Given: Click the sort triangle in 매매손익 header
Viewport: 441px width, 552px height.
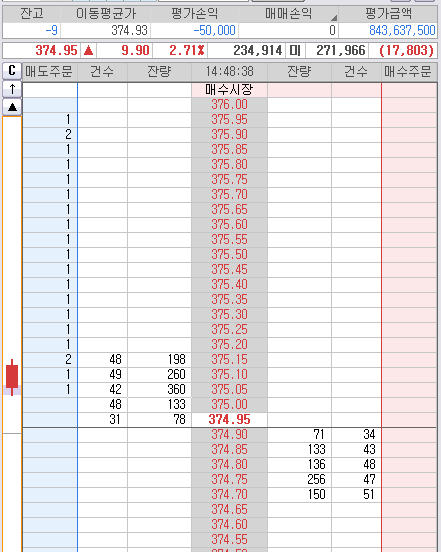Looking at the screenshot, I should click(334, 17).
